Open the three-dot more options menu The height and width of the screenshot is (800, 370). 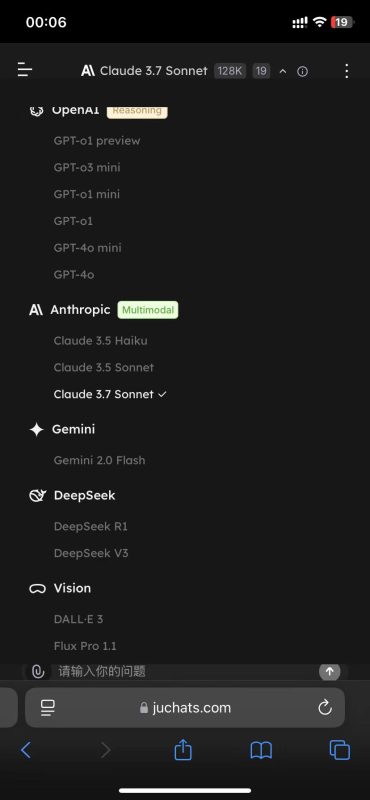pyautogui.click(x=347, y=71)
